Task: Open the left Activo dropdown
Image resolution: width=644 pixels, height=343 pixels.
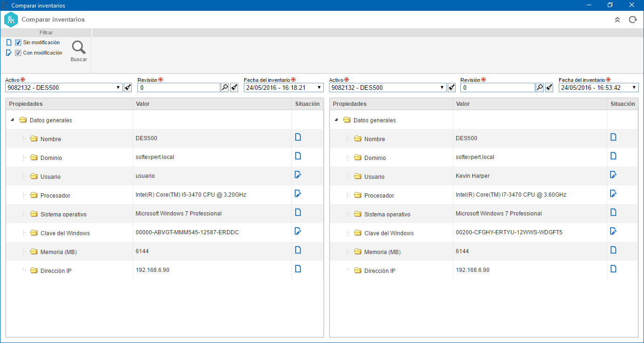Action: [118, 88]
